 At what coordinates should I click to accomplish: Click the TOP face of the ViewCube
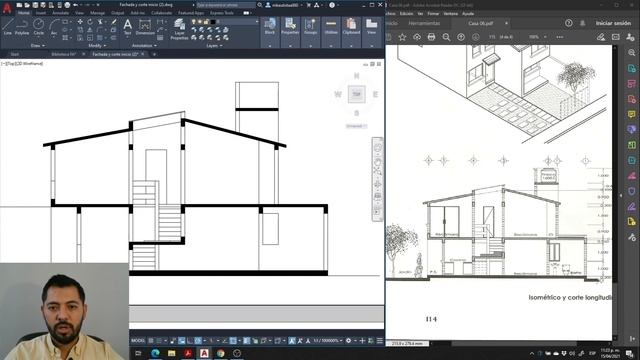point(356,94)
